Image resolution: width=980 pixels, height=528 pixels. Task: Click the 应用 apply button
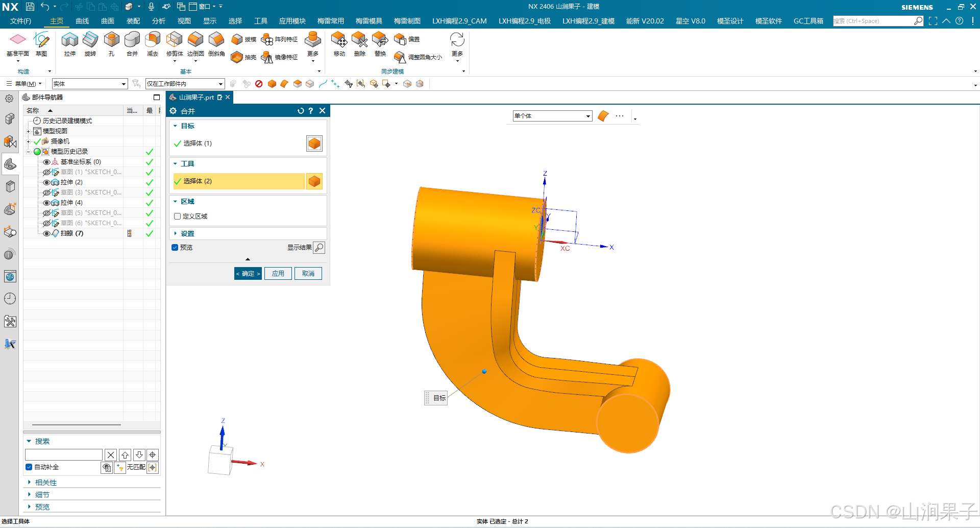click(278, 274)
